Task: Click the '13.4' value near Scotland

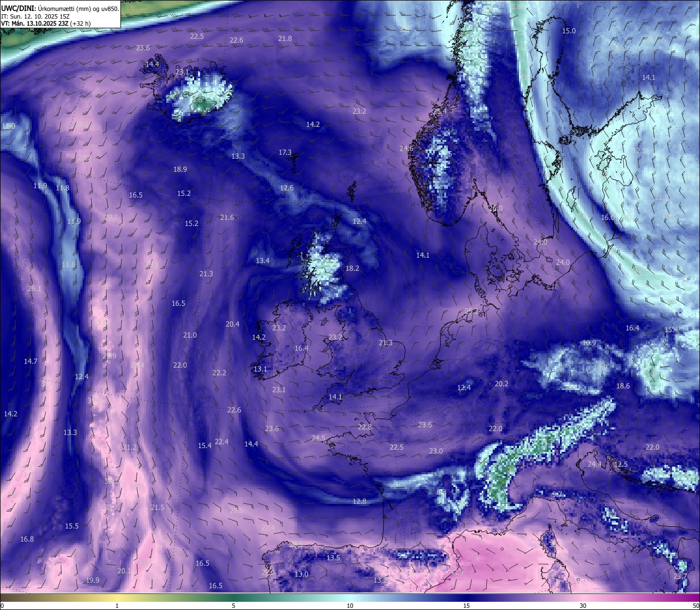Action: click(x=262, y=261)
